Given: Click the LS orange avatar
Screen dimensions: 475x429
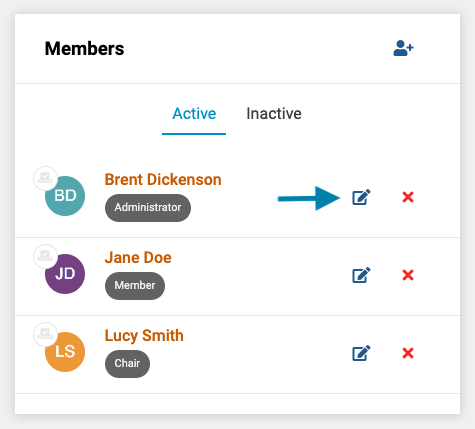Looking at the screenshot, I should tap(65, 352).
